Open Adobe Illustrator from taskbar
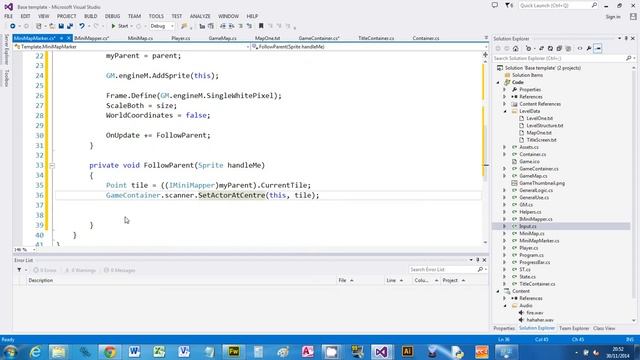The width and height of the screenshot is (640, 360). coord(407,352)
